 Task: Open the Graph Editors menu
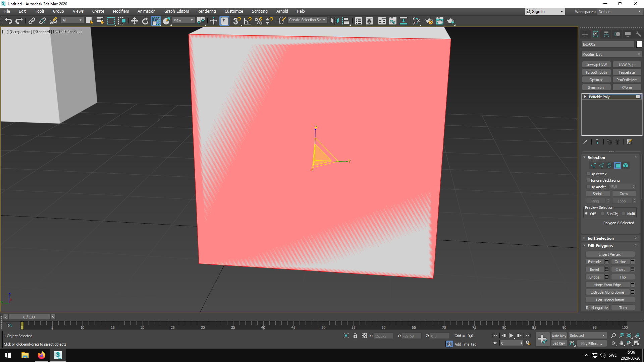(177, 11)
